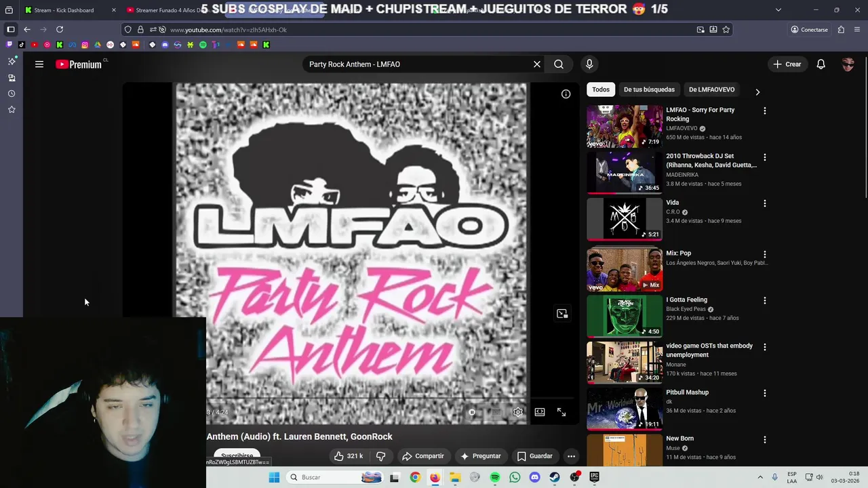The image size is (868, 488).
Task: Open Conectarse account sign-in button
Action: (809, 30)
